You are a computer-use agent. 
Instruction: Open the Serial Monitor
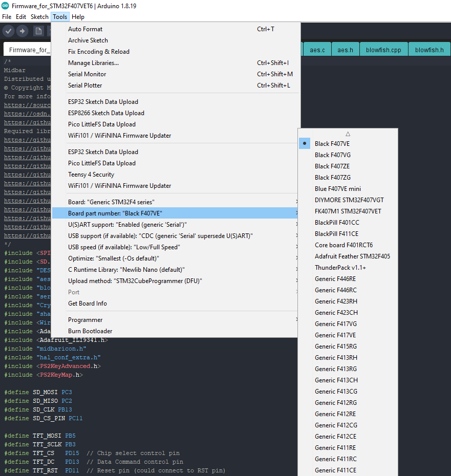[x=88, y=74]
